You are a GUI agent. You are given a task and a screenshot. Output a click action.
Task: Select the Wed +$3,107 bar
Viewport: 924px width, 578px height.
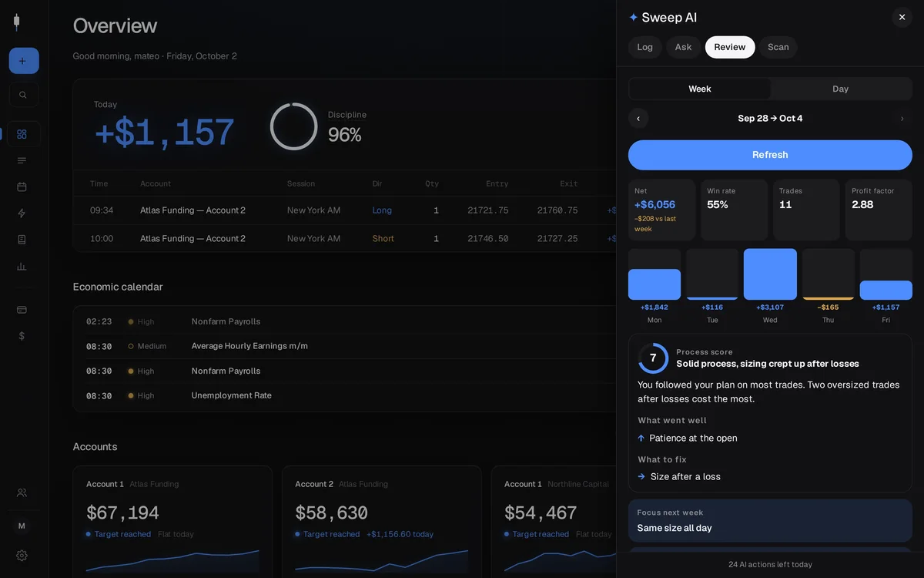tap(770, 274)
